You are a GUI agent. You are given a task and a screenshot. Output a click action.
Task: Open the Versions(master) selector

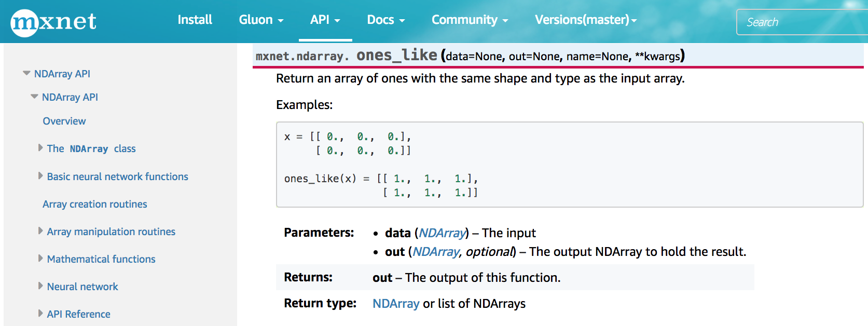pyautogui.click(x=585, y=20)
